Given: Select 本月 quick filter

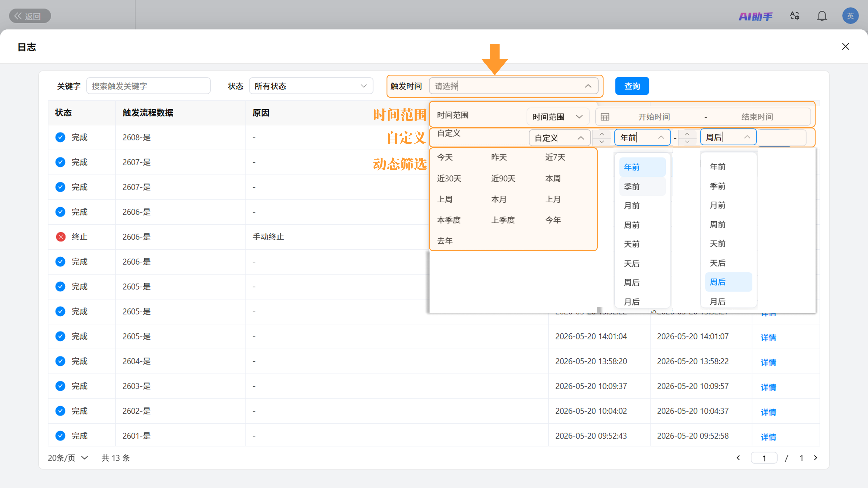Looking at the screenshot, I should pos(499,199).
